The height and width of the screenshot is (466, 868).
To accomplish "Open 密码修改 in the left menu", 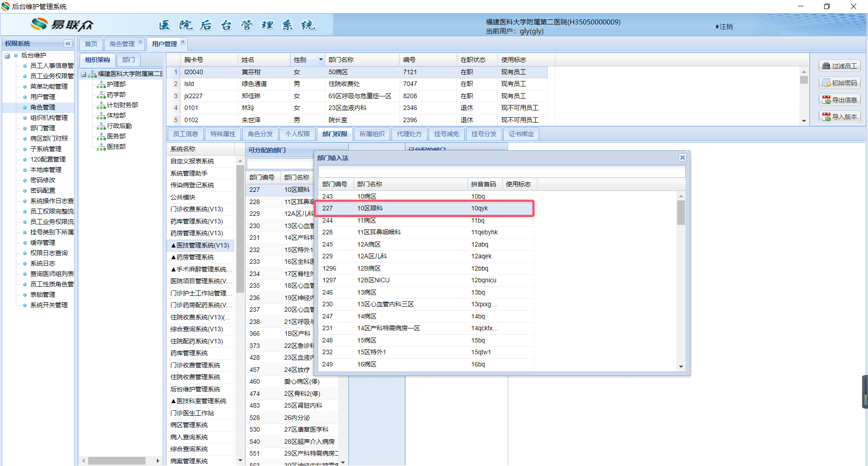I will 42,180.
